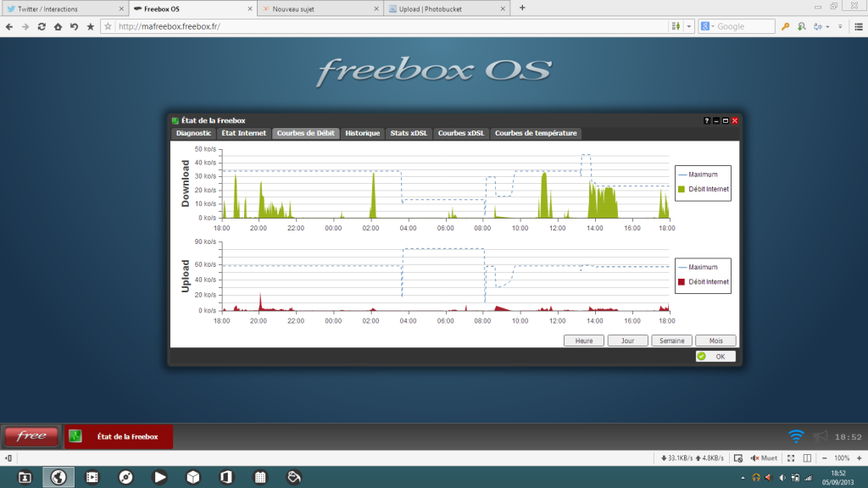Switch to Upload | Photobucket browser tab

click(448, 8)
